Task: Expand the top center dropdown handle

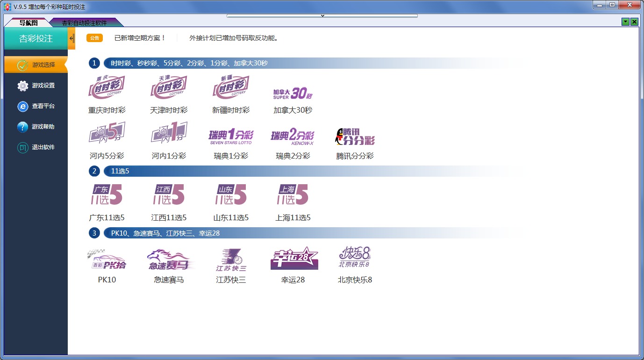Action: [x=322, y=16]
